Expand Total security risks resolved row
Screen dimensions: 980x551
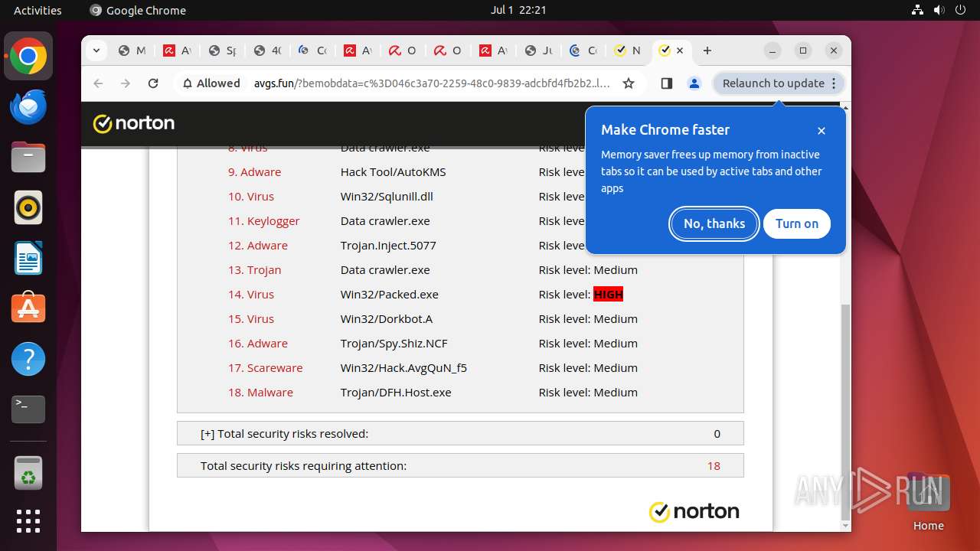pos(460,433)
